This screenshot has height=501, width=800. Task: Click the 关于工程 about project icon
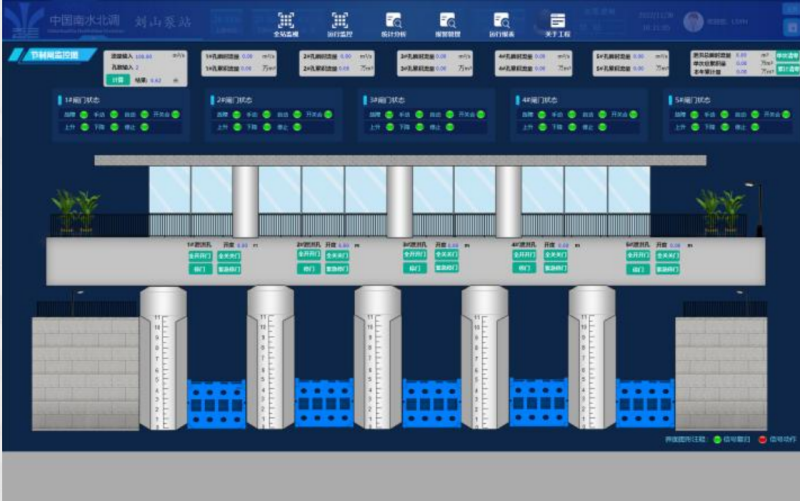pyautogui.click(x=557, y=22)
